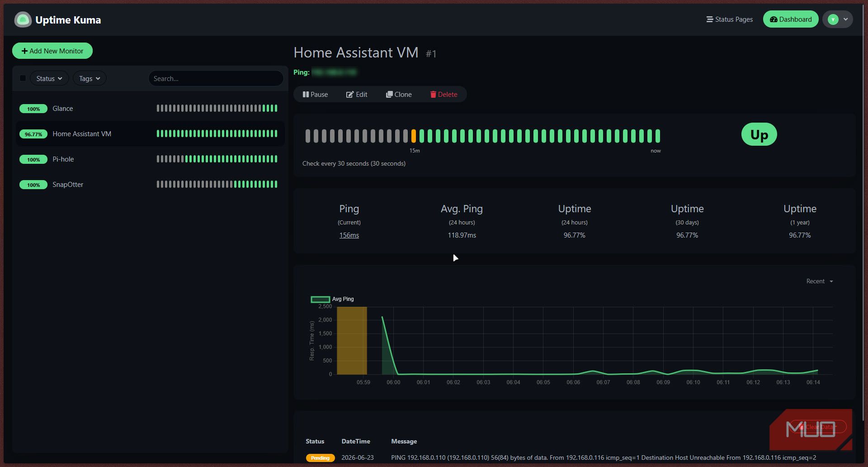Click the 100% badge next to SnapOtter
Image resolution: width=868 pixels, height=467 pixels.
[33, 185]
